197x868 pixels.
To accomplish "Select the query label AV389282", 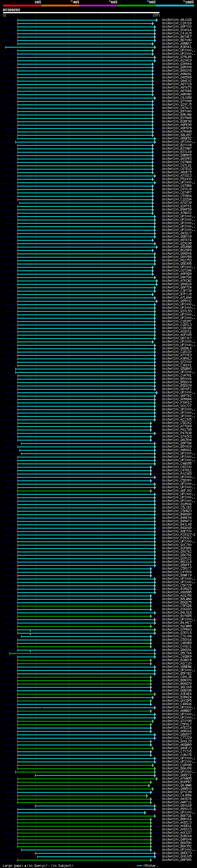I will (11, 10).
